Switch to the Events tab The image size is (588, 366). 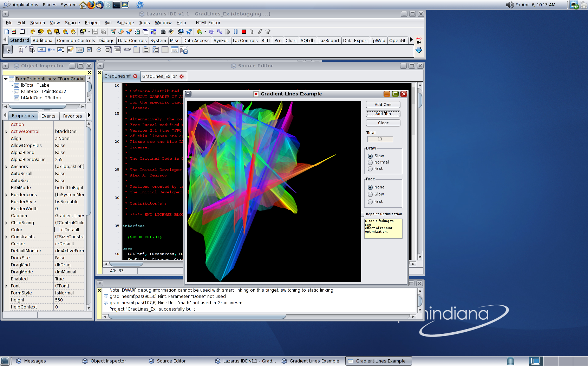48,116
